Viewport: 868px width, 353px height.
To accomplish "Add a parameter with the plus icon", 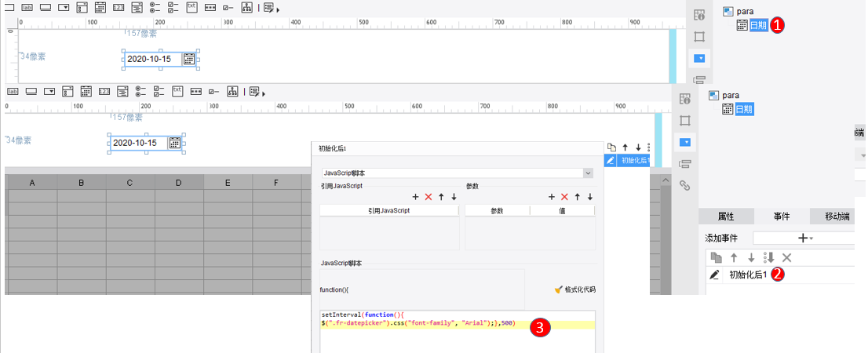I will pyautogui.click(x=552, y=196).
